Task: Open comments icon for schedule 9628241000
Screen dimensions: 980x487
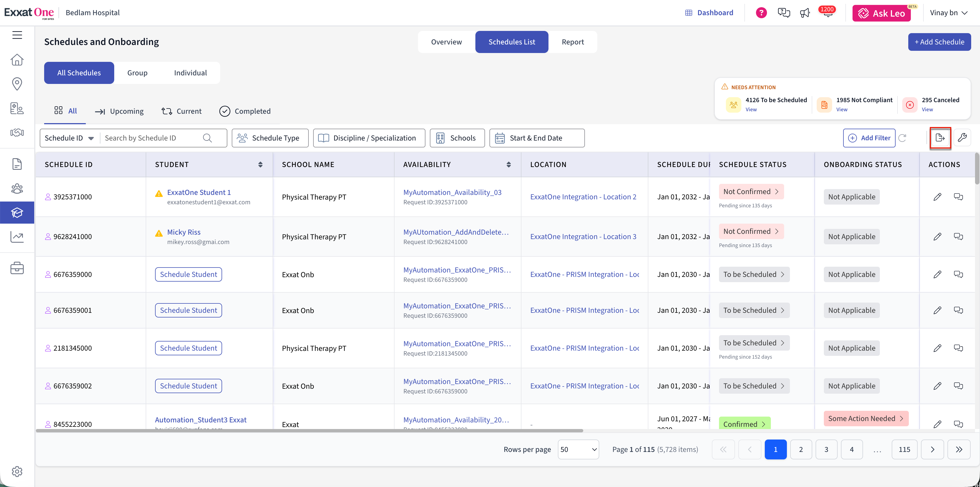Action: tap(958, 236)
